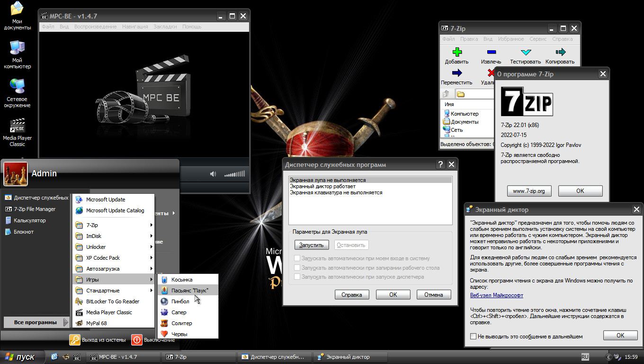Click the 7-Zip Extract (Извлечь) icon
The image size is (644, 364).
492,52
